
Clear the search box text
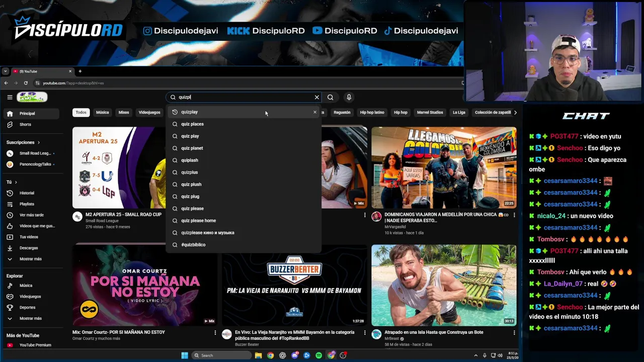pyautogui.click(x=317, y=97)
